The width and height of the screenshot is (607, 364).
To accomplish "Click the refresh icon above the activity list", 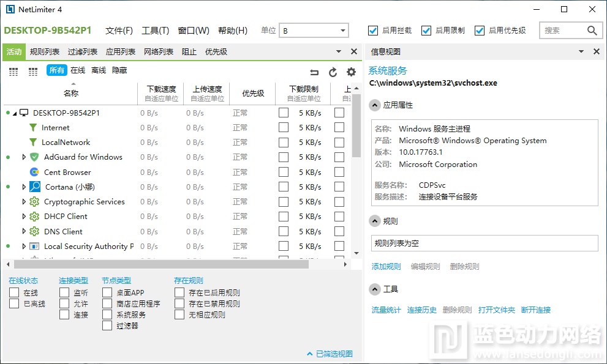I will coord(333,72).
